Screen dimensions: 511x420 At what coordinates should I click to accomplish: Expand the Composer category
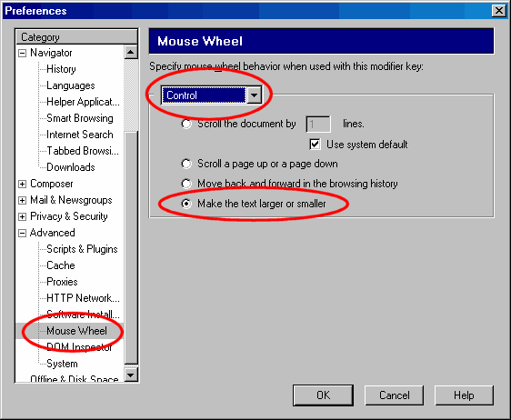[x=22, y=185]
